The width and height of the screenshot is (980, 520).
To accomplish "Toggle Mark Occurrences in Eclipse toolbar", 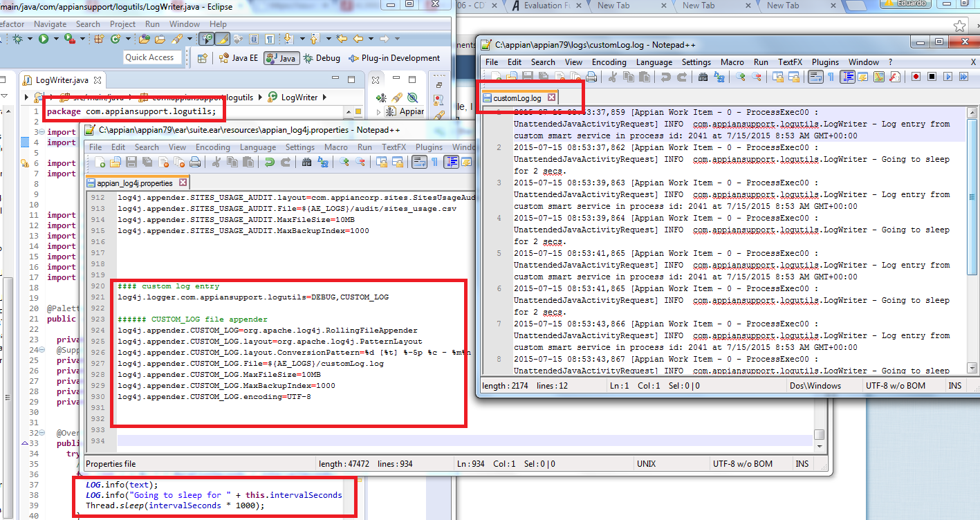I will coord(222,39).
